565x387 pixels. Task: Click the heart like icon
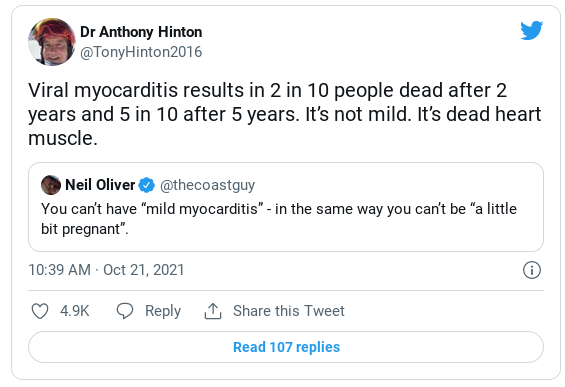(x=40, y=311)
